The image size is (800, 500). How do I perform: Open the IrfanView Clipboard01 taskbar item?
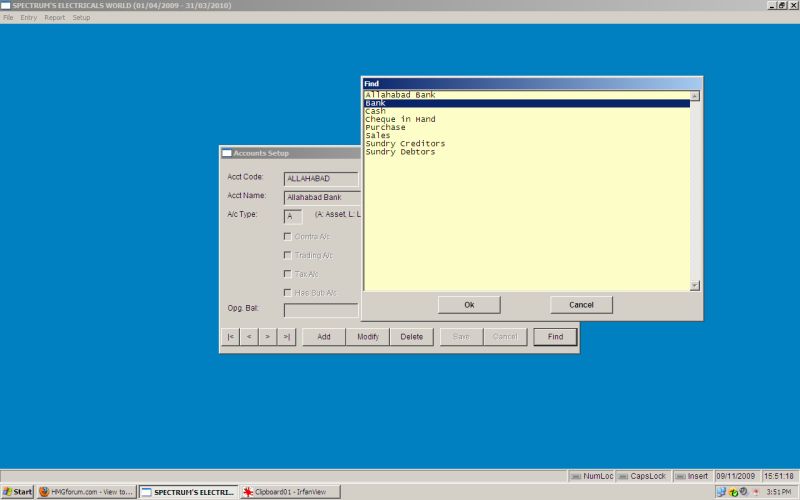click(x=291, y=492)
